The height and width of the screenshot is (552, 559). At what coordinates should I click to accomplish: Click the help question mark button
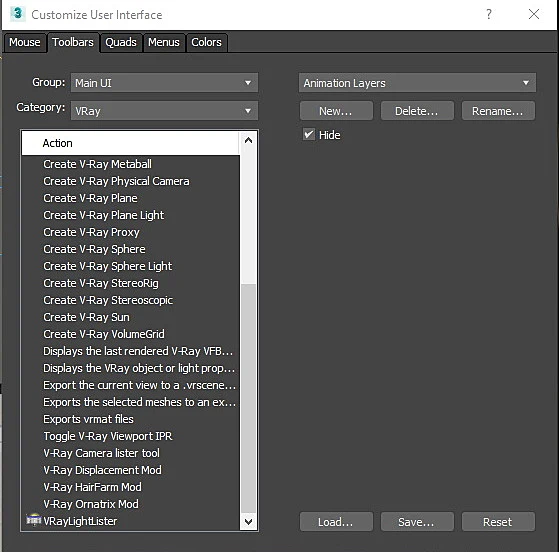click(489, 14)
